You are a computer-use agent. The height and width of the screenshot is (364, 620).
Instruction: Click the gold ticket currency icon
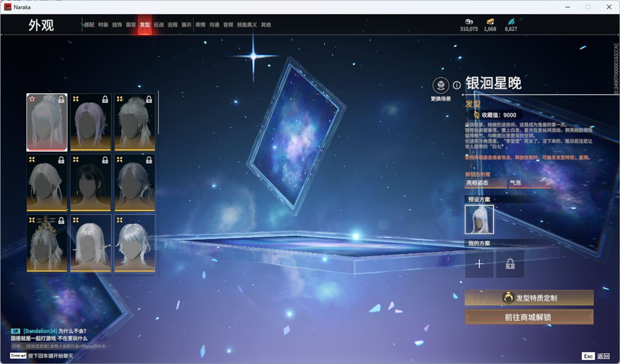coord(490,21)
